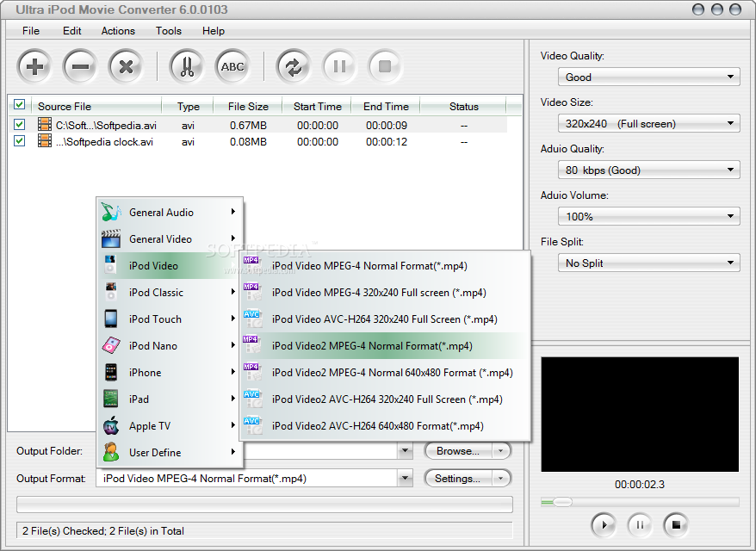This screenshot has height=551, width=756.
Task: Open the Trim scissors tool
Action: (x=187, y=66)
